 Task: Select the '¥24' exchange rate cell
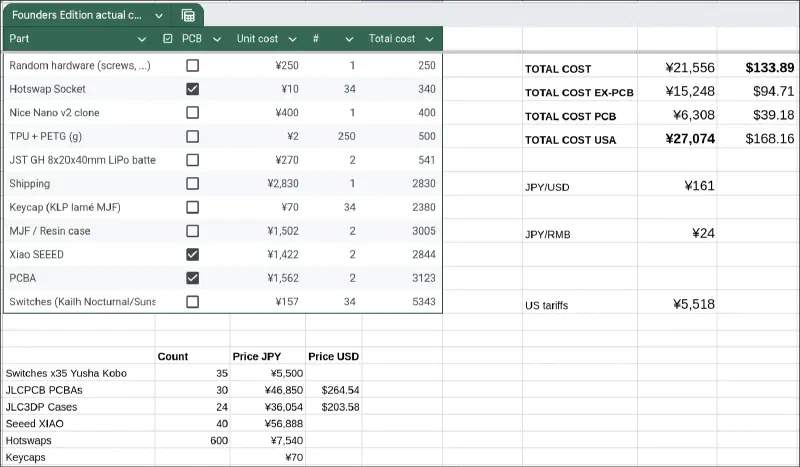coord(703,233)
